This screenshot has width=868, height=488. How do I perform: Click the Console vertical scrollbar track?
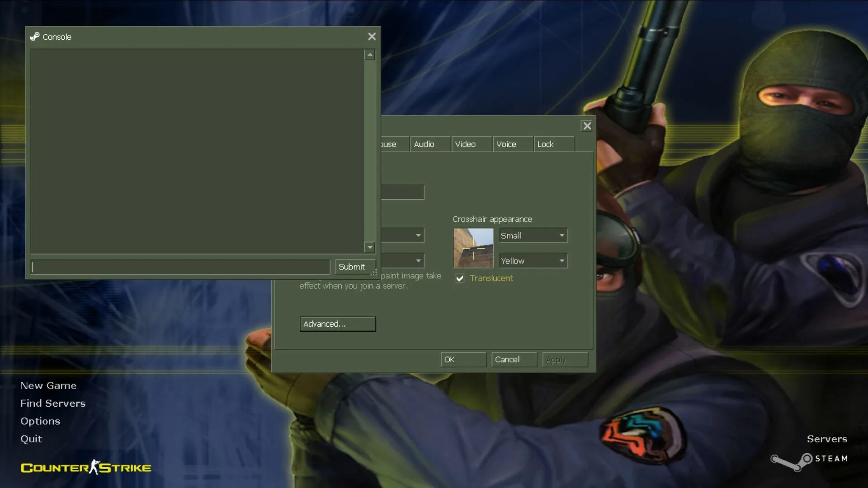370,151
